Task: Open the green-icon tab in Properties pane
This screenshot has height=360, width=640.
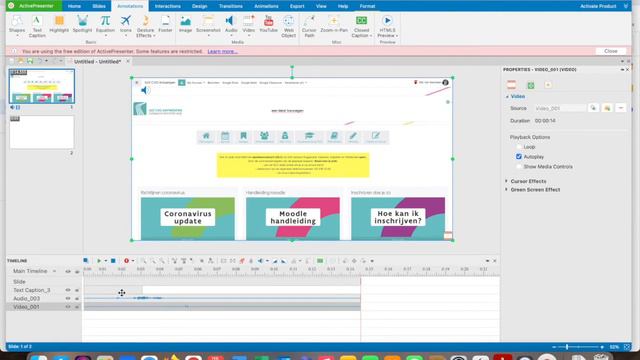Action: pyautogui.click(x=531, y=85)
